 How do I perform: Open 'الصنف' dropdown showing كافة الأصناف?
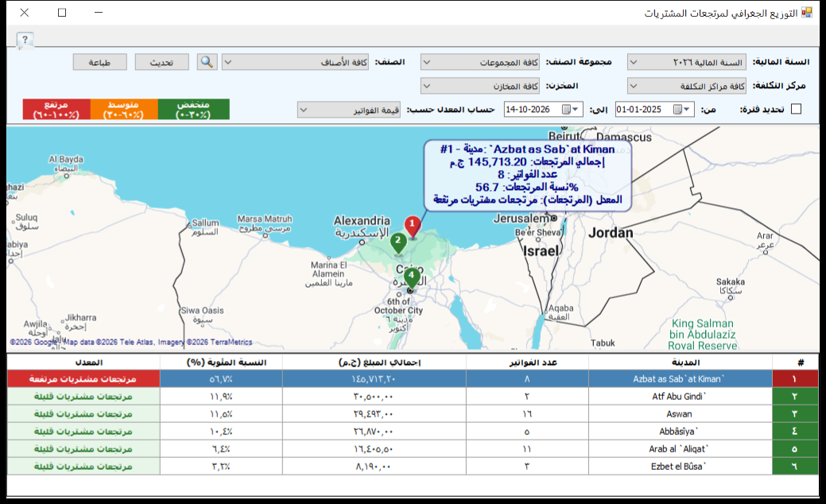pos(295,62)
